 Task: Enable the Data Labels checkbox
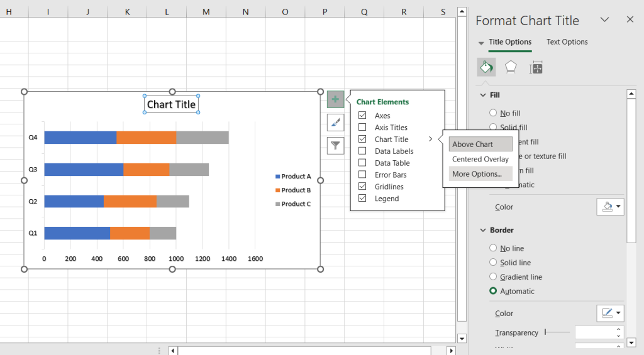(x=362, y=151)
